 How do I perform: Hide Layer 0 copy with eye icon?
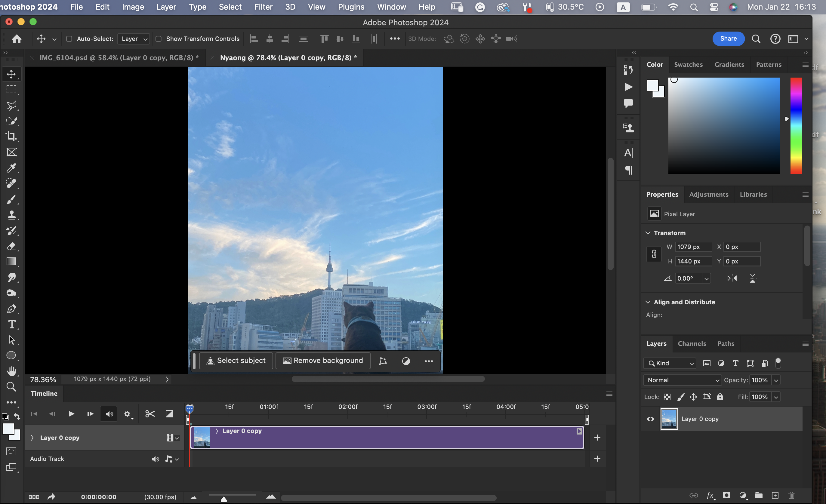click(650, 419)
